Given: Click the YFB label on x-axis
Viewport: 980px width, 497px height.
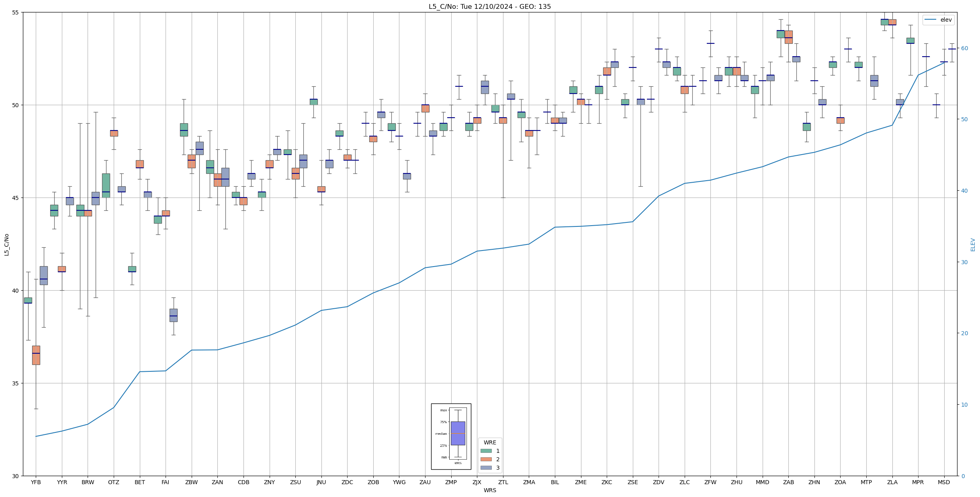Looking at the screenshot, I should tap(36, 482).
